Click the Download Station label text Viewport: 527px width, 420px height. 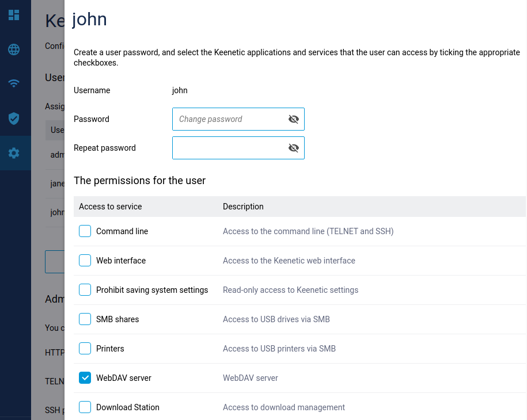coord(128,407)
